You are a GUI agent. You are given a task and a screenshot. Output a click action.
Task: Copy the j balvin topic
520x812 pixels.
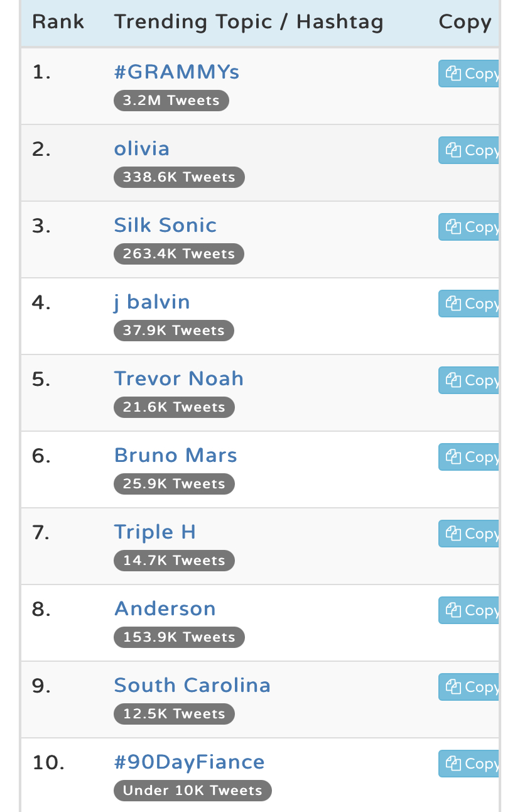(x=469, y=304)
